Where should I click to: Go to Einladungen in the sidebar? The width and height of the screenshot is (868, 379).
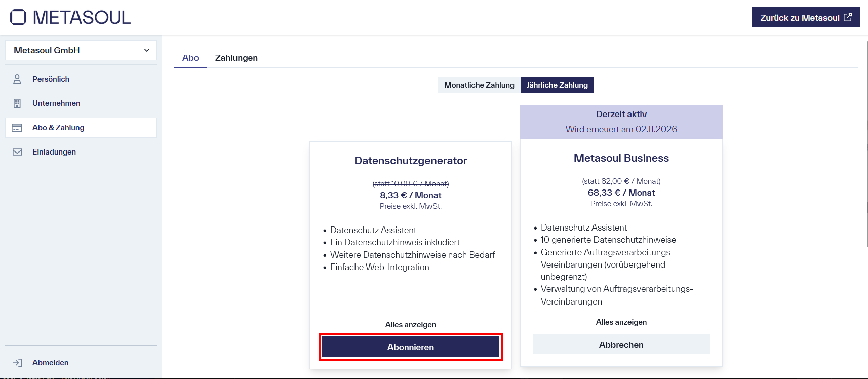click(x=54, y=152)
